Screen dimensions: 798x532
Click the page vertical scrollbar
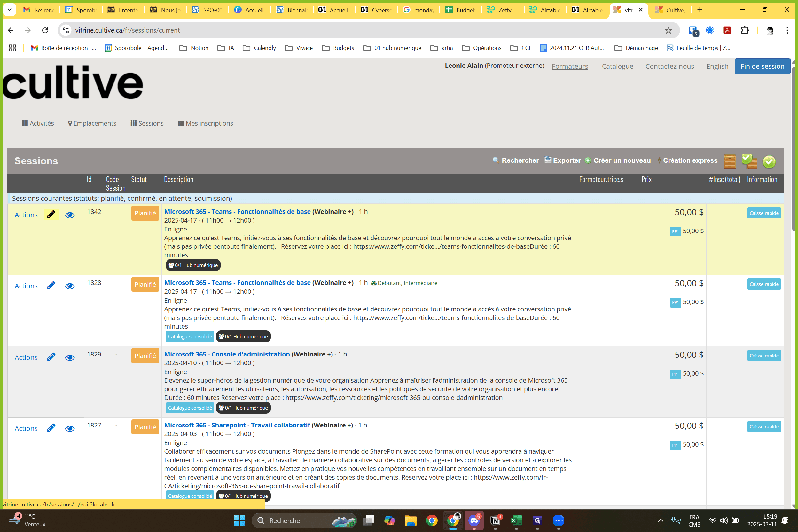[794, 149]
